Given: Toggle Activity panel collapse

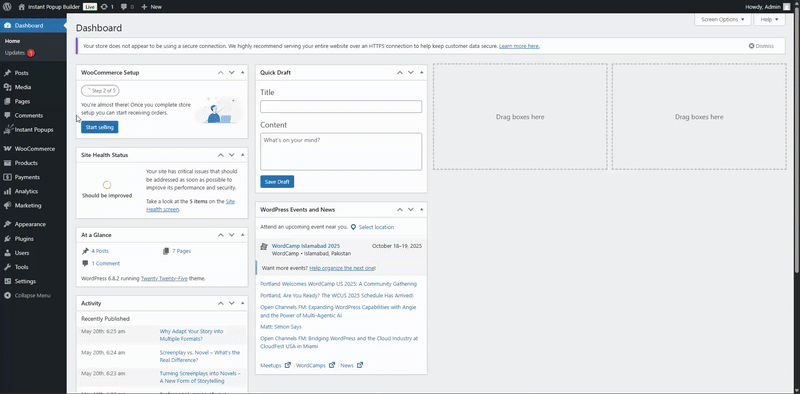Looking at the screenshot, I should pos(243,303).
